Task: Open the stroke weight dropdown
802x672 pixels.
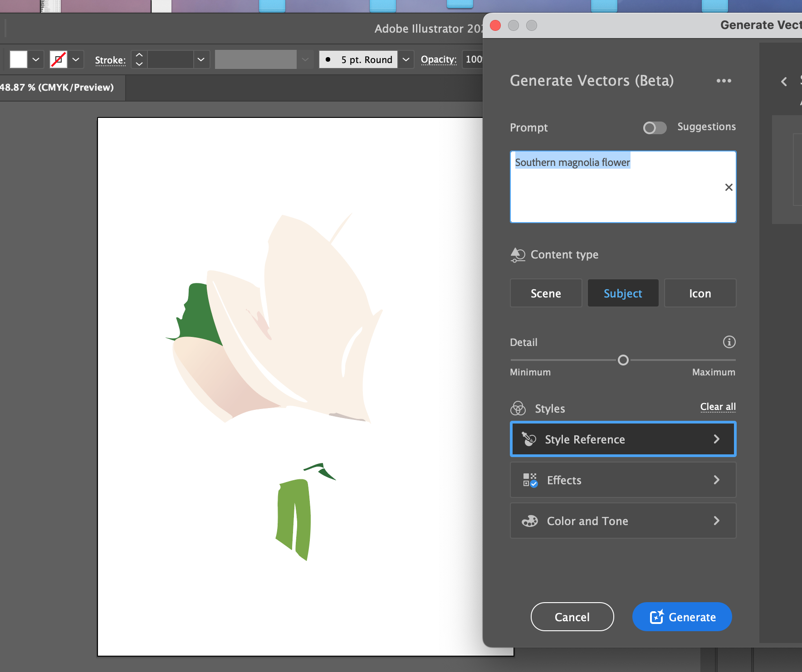Action: pos(201,59)
